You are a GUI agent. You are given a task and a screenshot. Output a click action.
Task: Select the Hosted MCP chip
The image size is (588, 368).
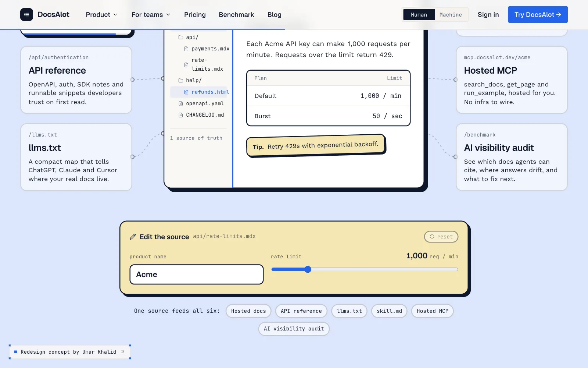coord(433,311)
